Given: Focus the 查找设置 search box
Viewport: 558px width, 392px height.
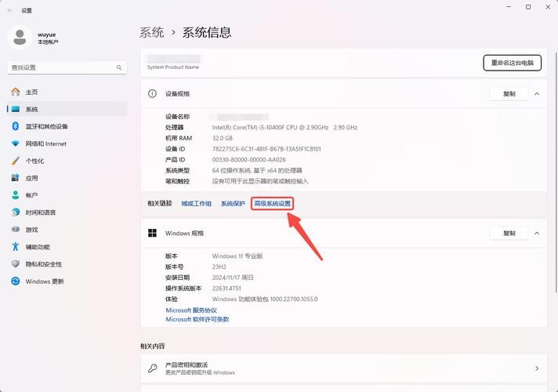Looking at the screenshot, I should [67, 67].
